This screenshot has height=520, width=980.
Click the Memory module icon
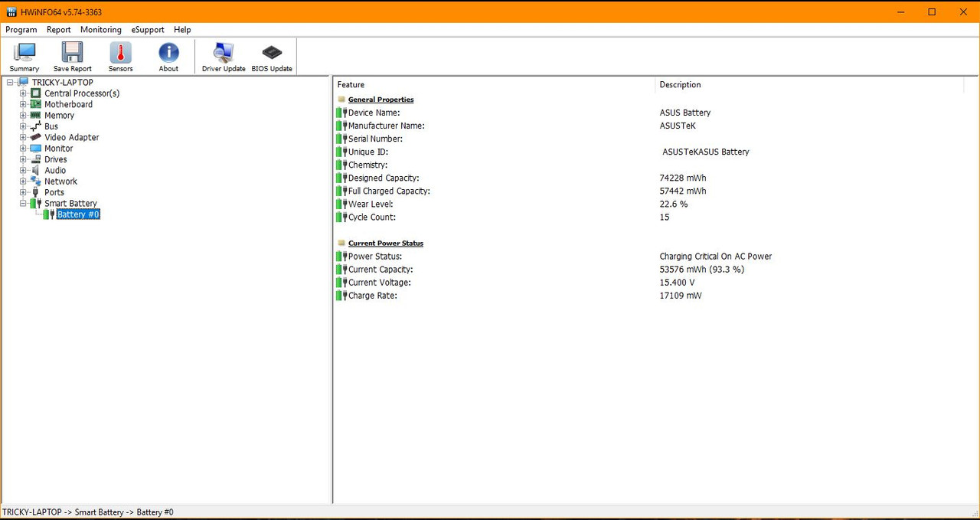coord(36,116)
